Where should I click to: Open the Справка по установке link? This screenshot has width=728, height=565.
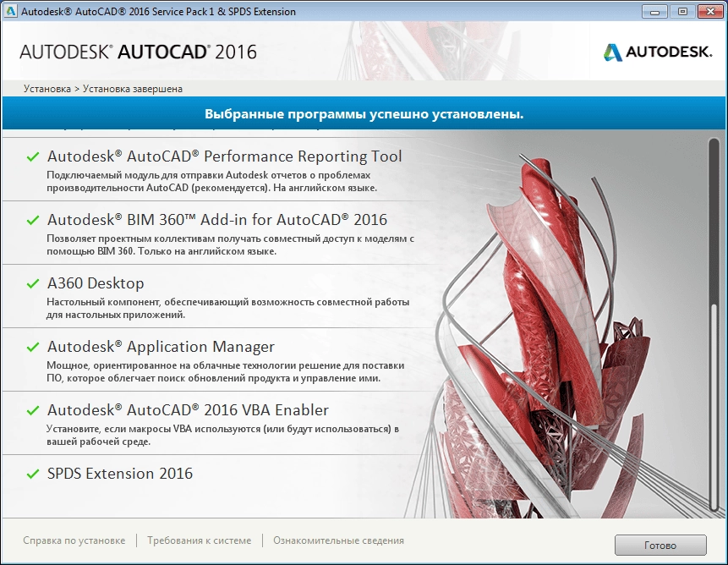click(x=74, y=540)
